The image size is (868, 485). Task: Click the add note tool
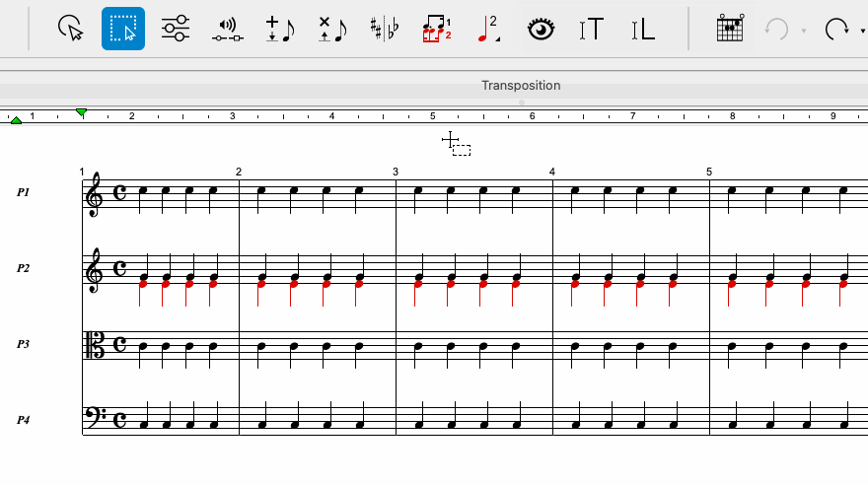point(280,30)
